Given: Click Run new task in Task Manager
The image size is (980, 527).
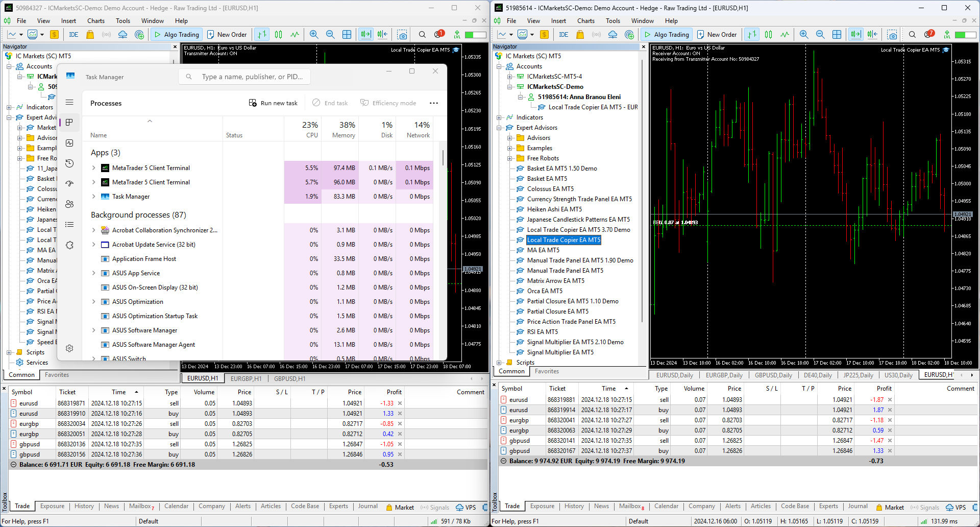Looking at the screenshot, I should point(273,103).
